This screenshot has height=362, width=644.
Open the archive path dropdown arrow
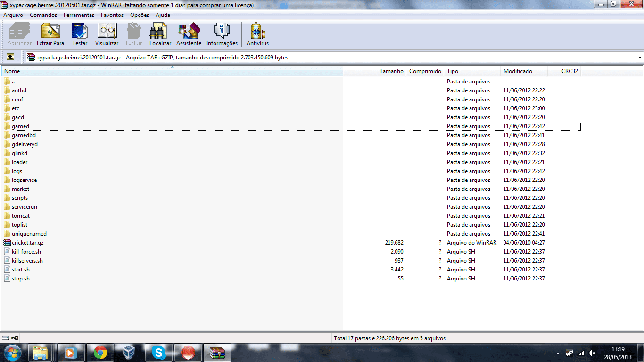pyautogui.click(x=640, y=58)
